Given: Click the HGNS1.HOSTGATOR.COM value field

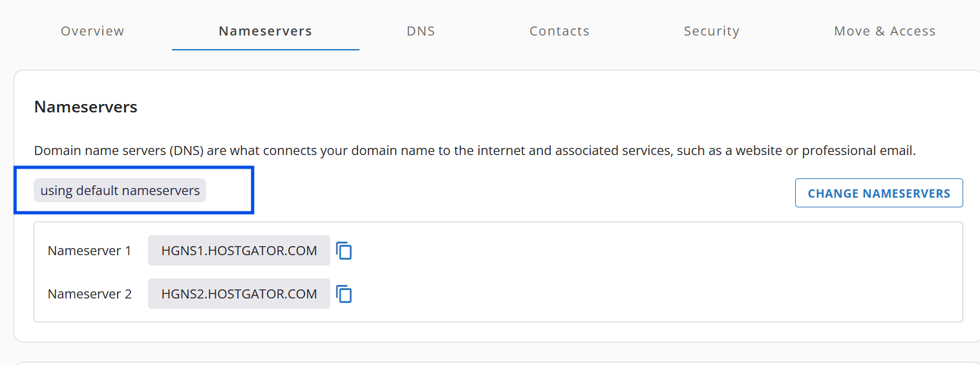Looking at the screenshot, I should pos(239,251).
